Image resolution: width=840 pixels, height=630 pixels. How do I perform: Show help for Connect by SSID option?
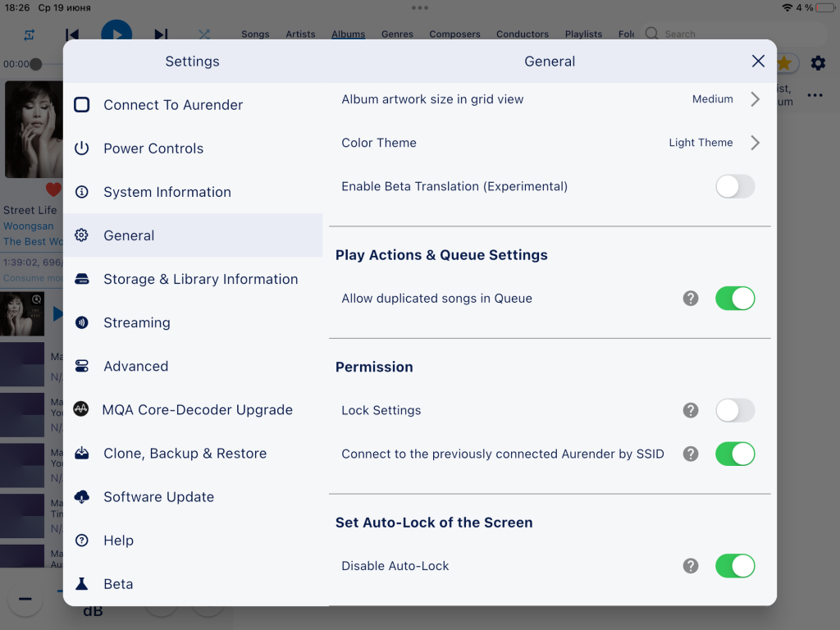[x=691, y=454]
